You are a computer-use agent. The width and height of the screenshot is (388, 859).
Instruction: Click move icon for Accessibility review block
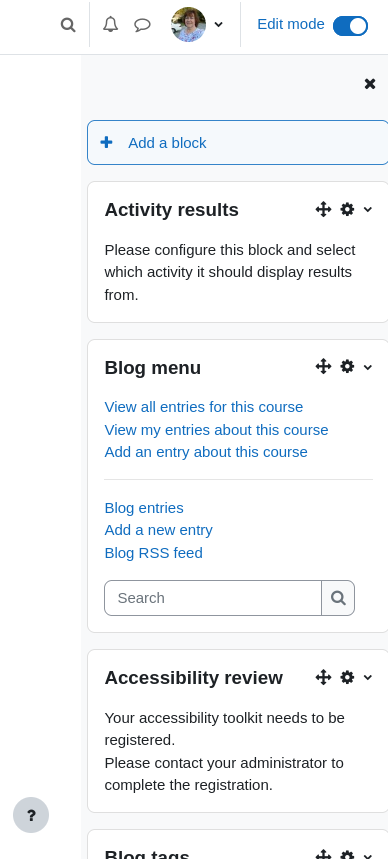[x=323, y=678]
